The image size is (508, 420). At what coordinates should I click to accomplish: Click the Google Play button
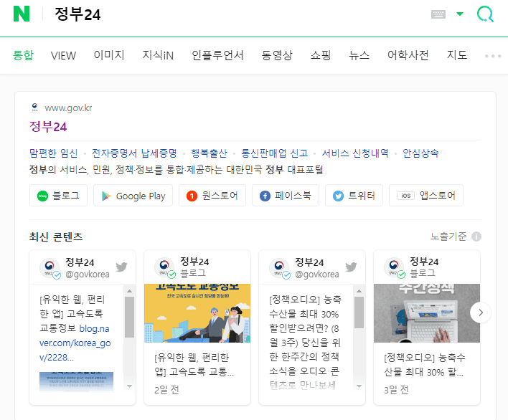point(133,196)
